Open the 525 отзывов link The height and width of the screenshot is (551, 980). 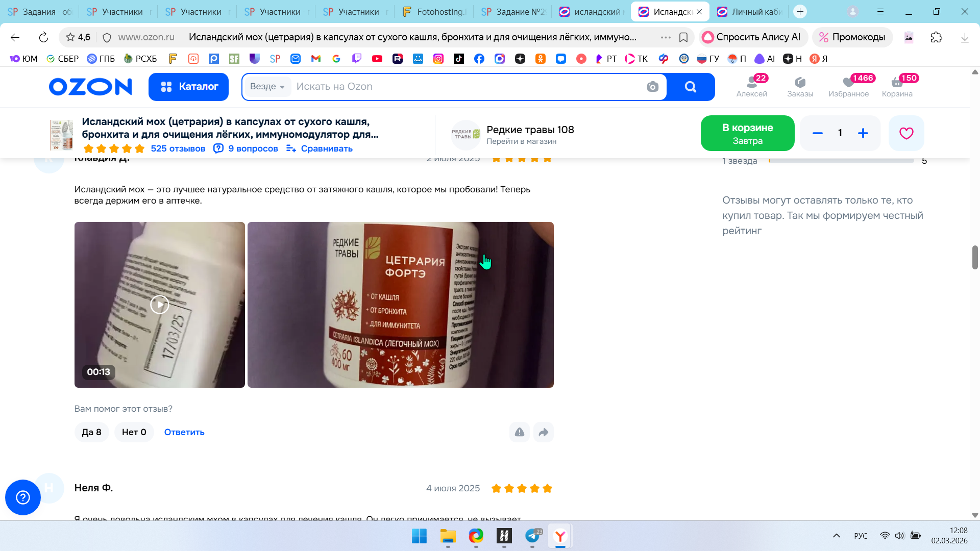pyautogui.click(x=178, y=148)
